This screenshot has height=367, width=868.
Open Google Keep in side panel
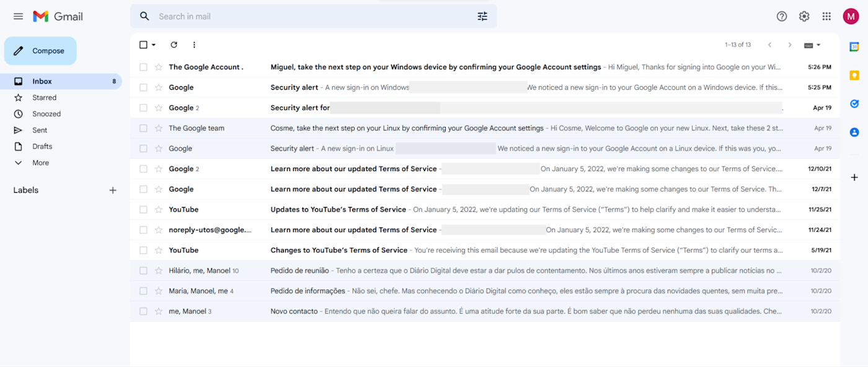point(854,75)
